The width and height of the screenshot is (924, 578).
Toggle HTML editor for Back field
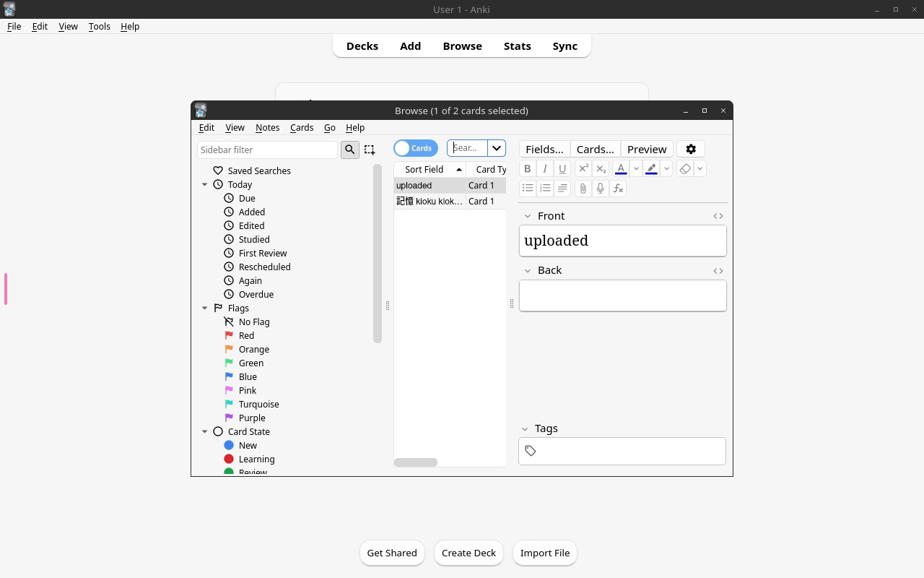click(718, 271)
